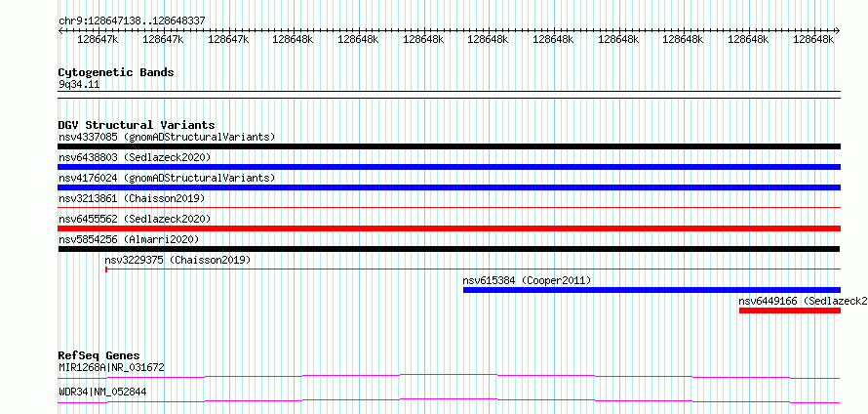Select the short red bar of nsv6449166
The image size is (868, 414).
(789, 310)
